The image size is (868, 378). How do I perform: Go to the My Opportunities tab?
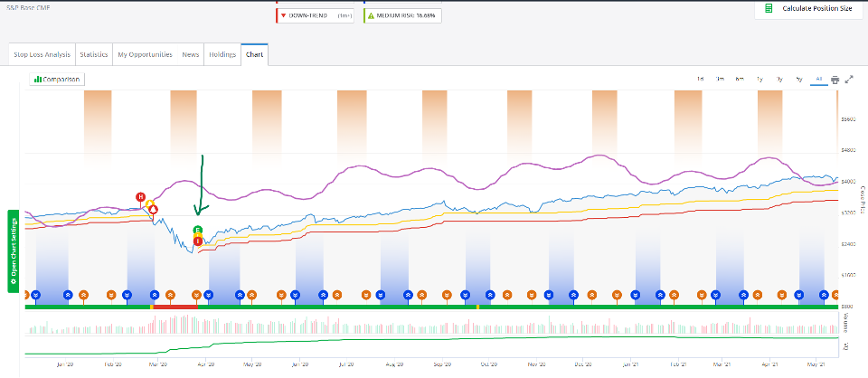[145, 54]
